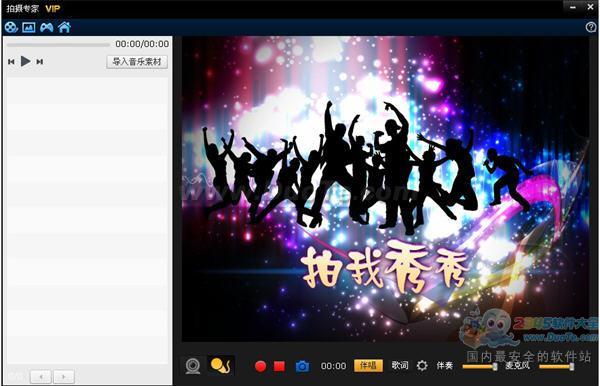The height and width of the screenshot is (386, 600).
Task: Adjust the 伴奏 accompaniment volume slider
Action: tap(480, 366)
